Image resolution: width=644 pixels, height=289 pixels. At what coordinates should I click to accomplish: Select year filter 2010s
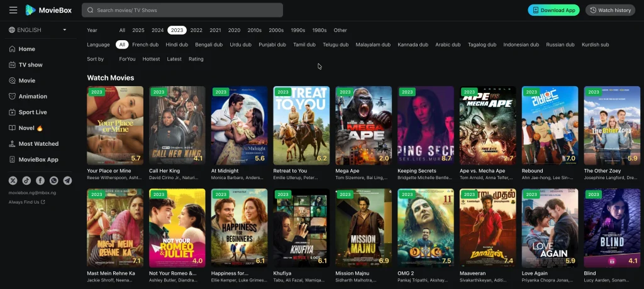[x=255, y=30]
